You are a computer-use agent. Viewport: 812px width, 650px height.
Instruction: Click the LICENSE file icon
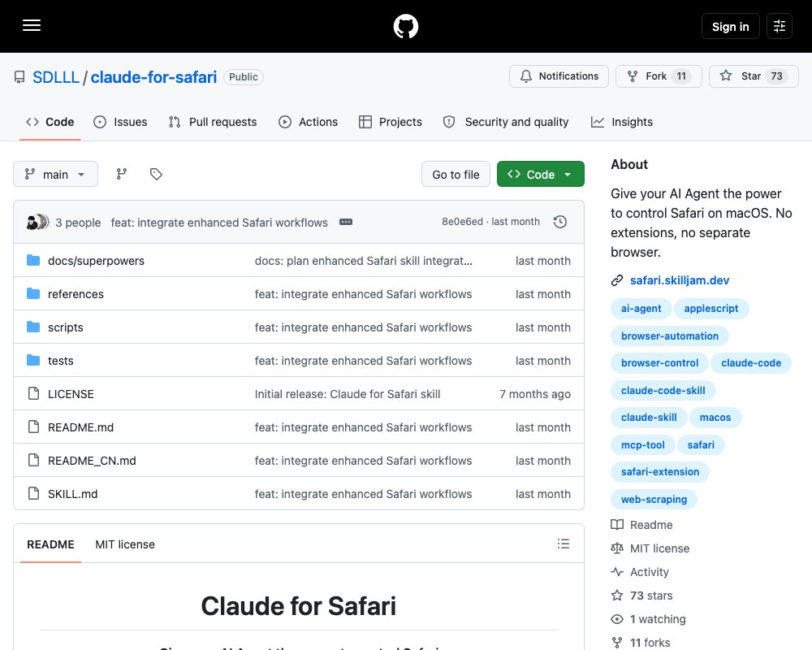(x=33, y=393)
